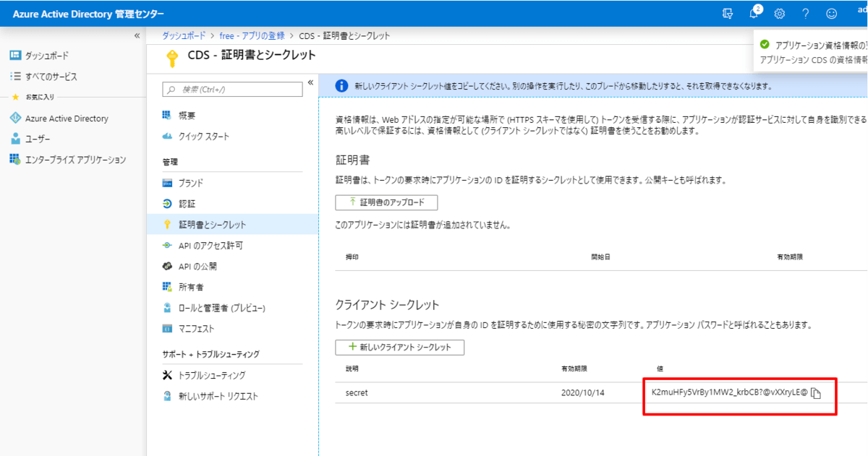Open the directory and subscription filter icon
The image size is (868, 456).
pos(728,13)
